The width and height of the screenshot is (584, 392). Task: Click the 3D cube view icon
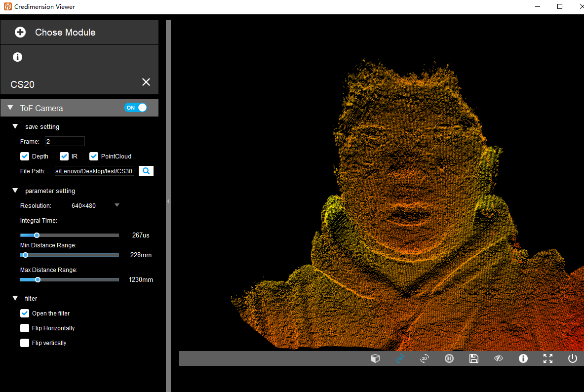tap(375, 358)
